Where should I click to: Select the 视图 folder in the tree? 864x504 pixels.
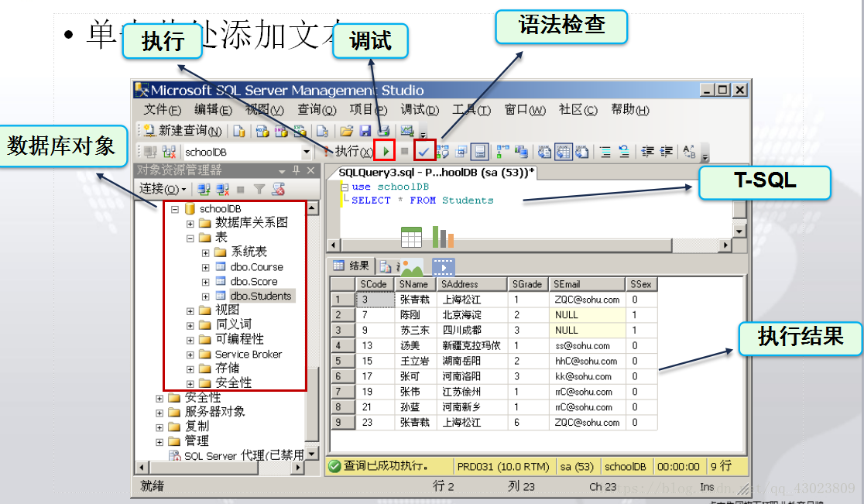click(x=227, y=310)
